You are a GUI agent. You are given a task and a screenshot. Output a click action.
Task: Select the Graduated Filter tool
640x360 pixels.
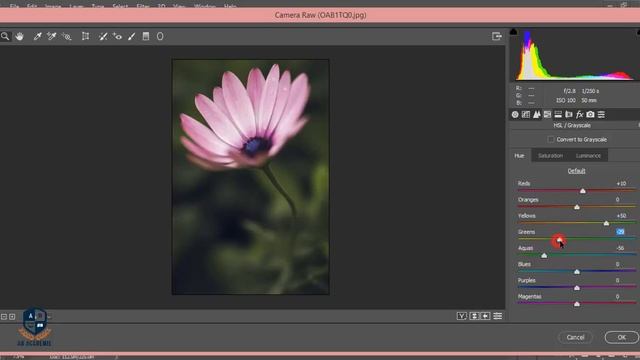(x=146, y=36)
